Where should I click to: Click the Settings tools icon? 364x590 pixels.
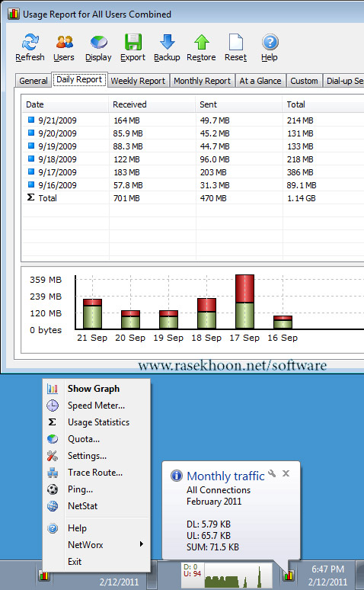click(x=53, y=456)
